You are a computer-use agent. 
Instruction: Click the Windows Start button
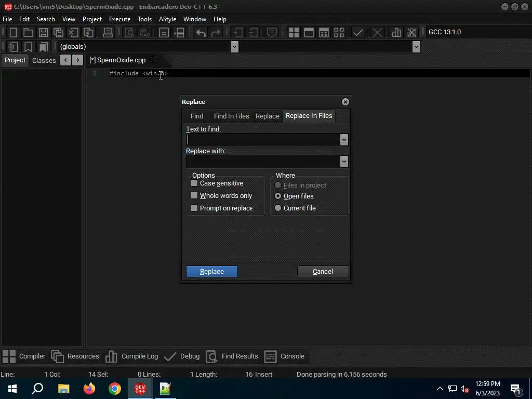tap(12, 389)
